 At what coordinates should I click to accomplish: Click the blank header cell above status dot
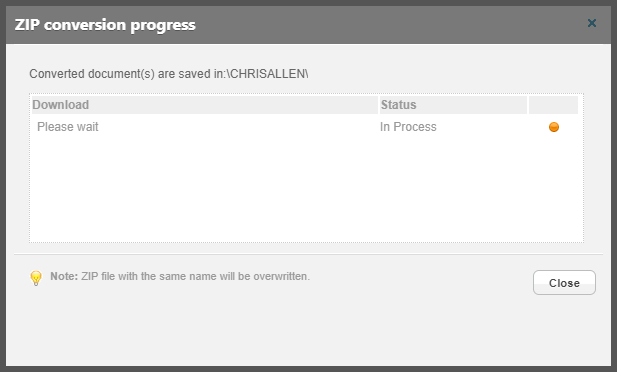click(x=553, y=105)
